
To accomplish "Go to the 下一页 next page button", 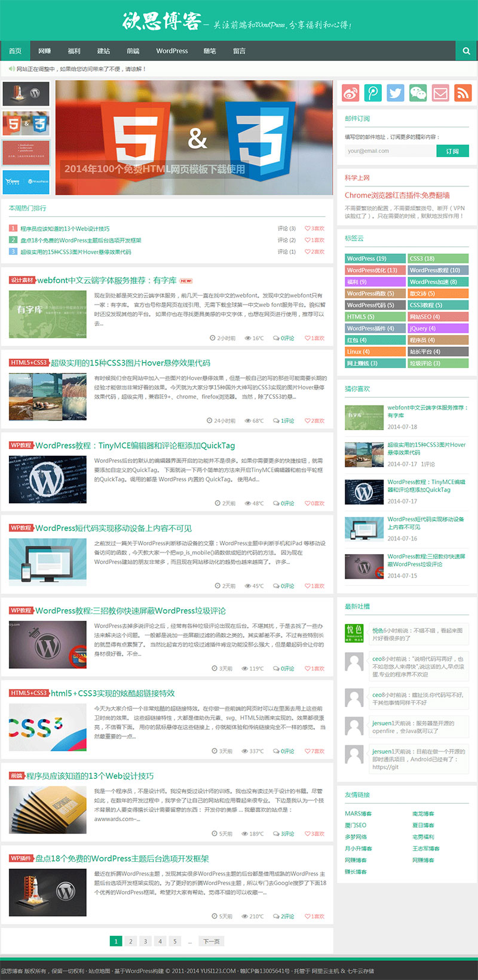I will coord(211,941).
